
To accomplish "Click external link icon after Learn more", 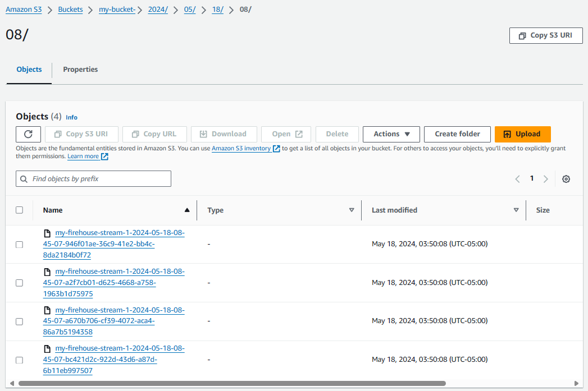I will 104,157.
